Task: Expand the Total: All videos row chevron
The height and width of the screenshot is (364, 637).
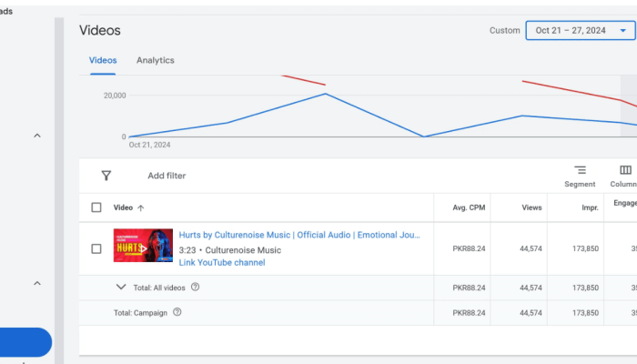Action: click(121, 287)
